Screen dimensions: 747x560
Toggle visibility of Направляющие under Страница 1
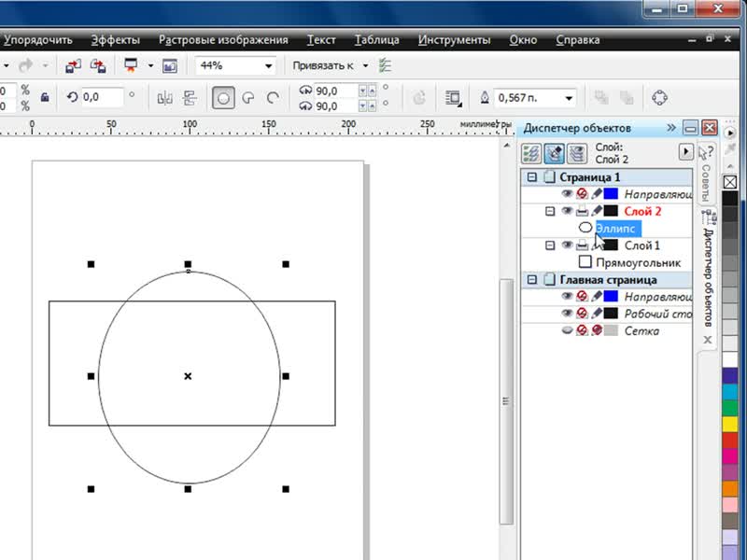coord(567,193)
